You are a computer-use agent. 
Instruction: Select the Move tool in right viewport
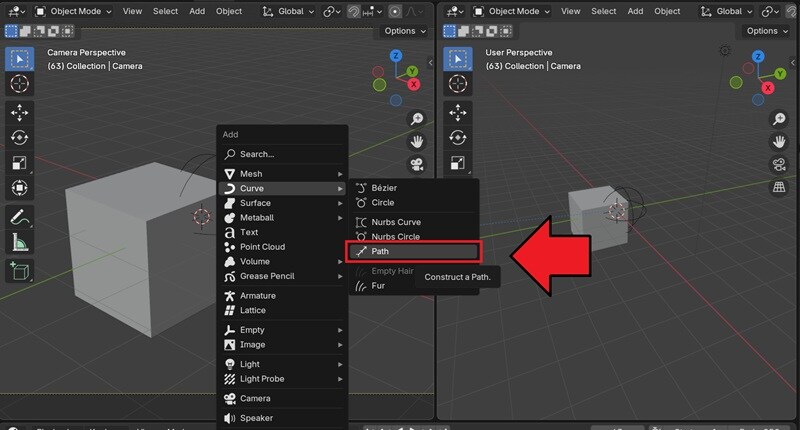point(458,113)
